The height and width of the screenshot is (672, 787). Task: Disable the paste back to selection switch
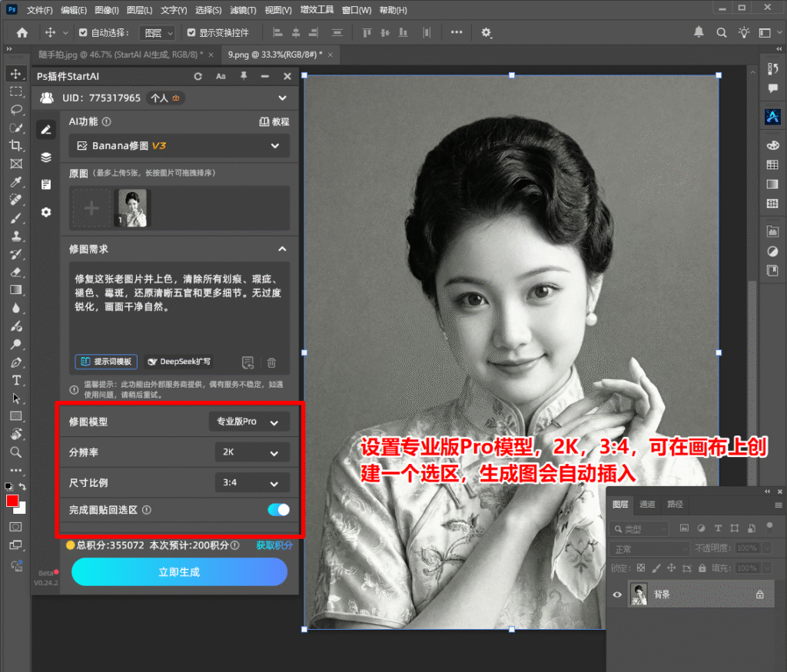pyautogui.click(x=278, y=510)
